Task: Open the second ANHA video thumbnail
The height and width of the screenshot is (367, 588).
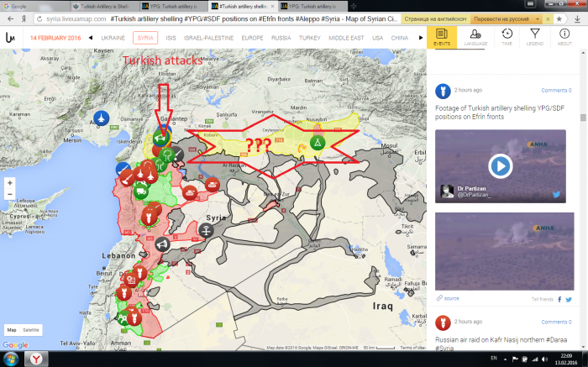Action: pos(504,251)
